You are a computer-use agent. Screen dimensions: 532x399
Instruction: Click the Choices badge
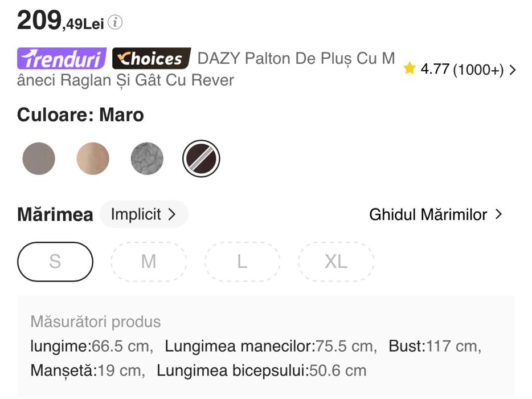pyautogui.click(x=151, y=59)
